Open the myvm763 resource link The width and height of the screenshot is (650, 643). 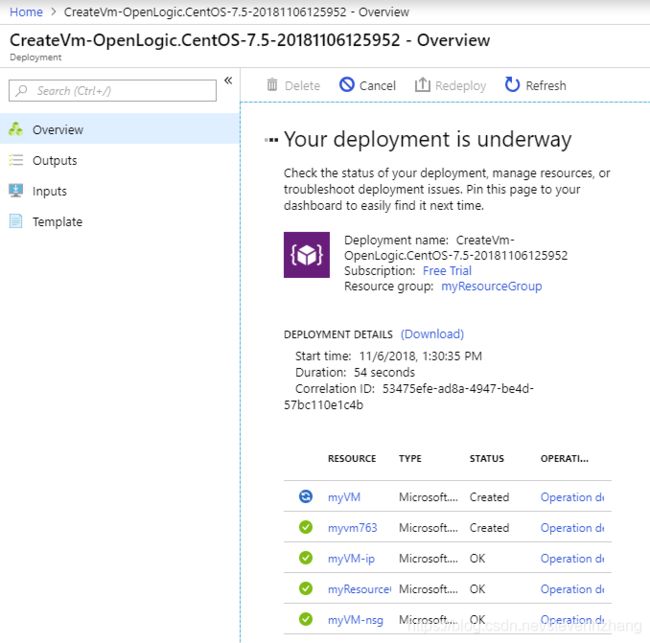point(352,527)
